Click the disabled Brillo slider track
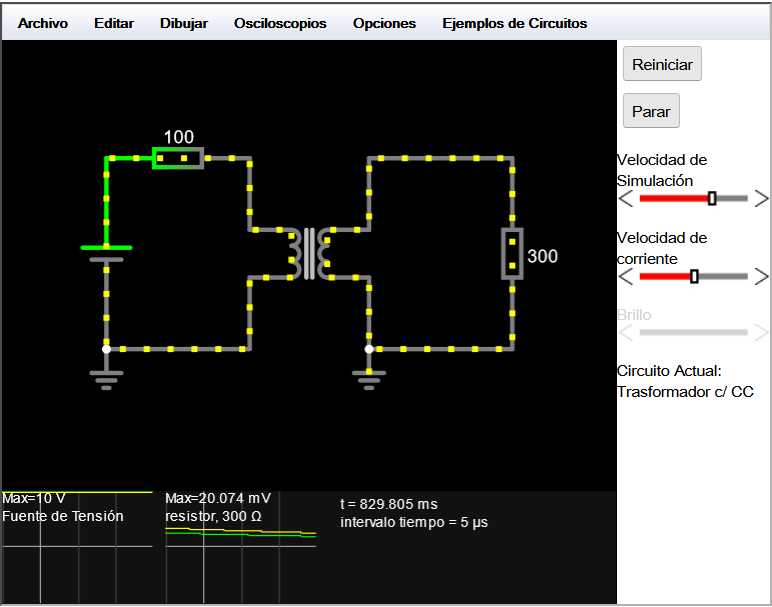Screen dimensions: 772x607 (693, 332)
